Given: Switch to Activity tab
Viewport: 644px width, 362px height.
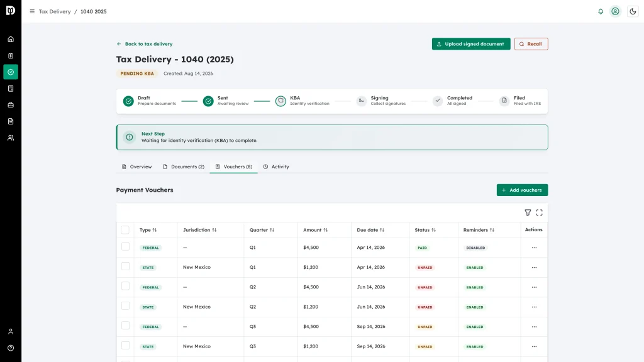Looking at the screenshot, I should point(276,167).
